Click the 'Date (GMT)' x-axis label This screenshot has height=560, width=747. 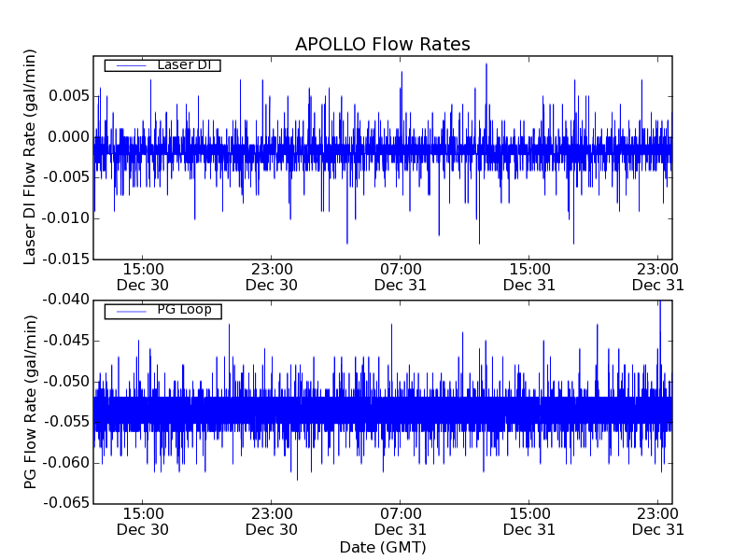click(x=383, y=548)
